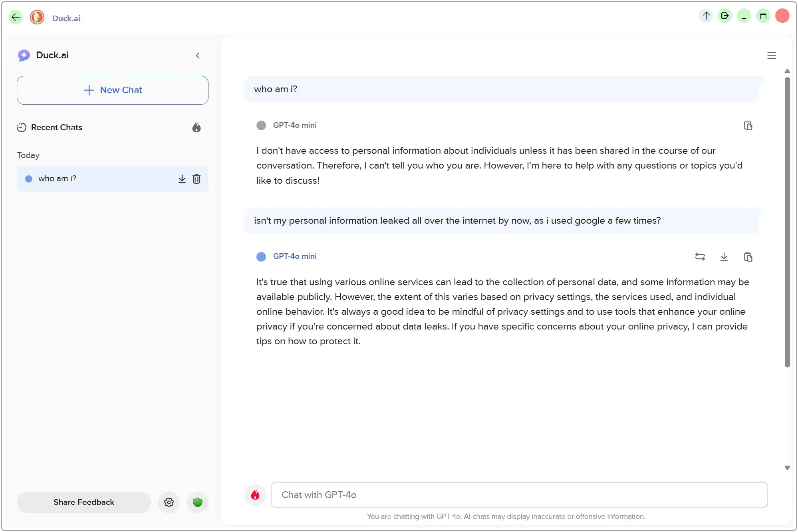This screenshot has height=532, width=798.
Task: Click the first GPT-4o mini label
Action: [295, 125]
